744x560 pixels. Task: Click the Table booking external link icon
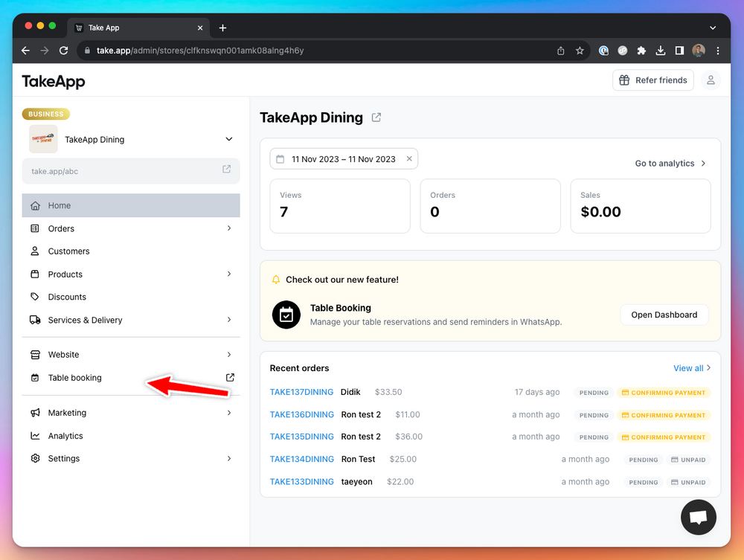230,378
